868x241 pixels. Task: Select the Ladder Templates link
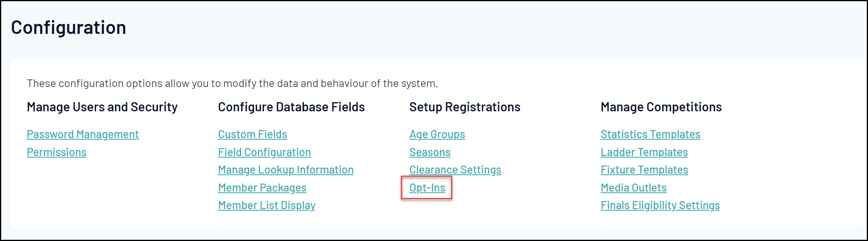(x=644, y=152)
